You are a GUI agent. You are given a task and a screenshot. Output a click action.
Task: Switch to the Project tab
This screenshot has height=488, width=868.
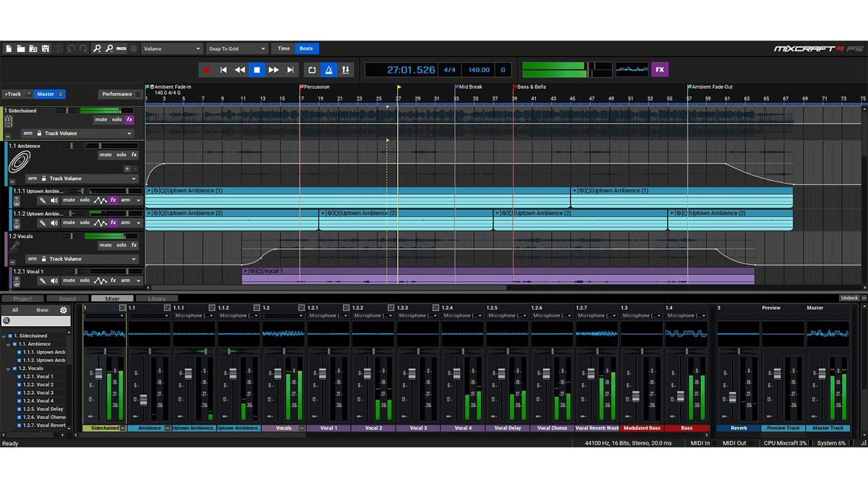[x=22, y=298]
